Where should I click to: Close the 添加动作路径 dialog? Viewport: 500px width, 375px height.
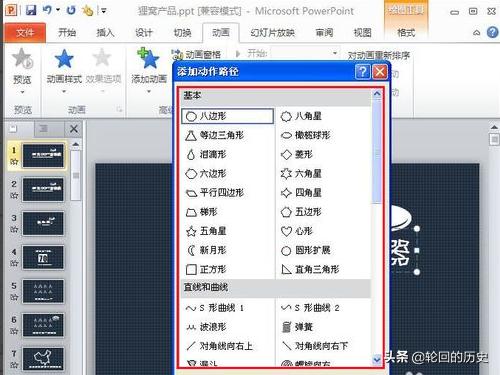pos(380,72)
